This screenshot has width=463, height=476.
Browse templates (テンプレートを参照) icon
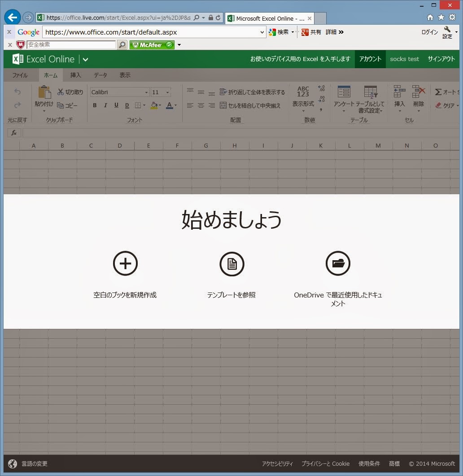point(232,264)
